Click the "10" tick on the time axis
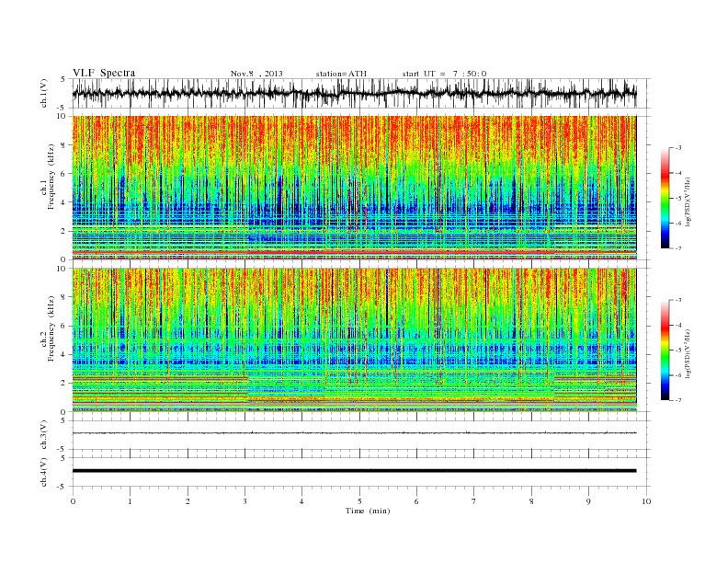This screenshot has height=563, width=728. (x=646, y=501)
